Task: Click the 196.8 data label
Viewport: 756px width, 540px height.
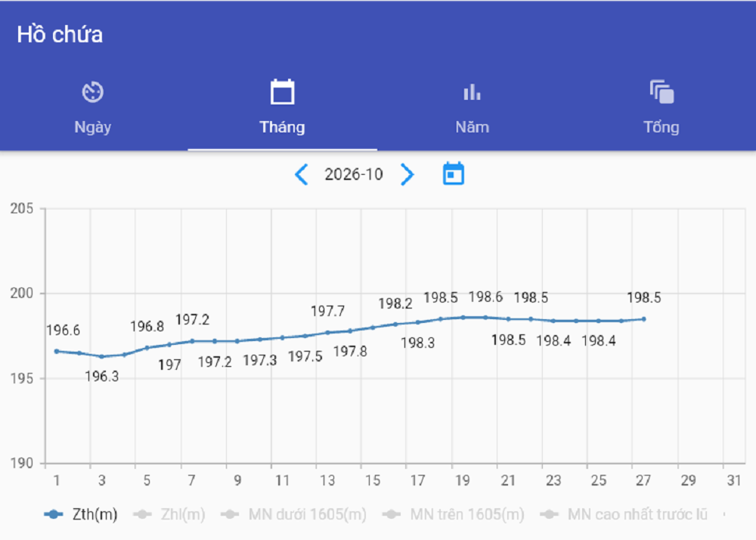Action: pos(147,327)
